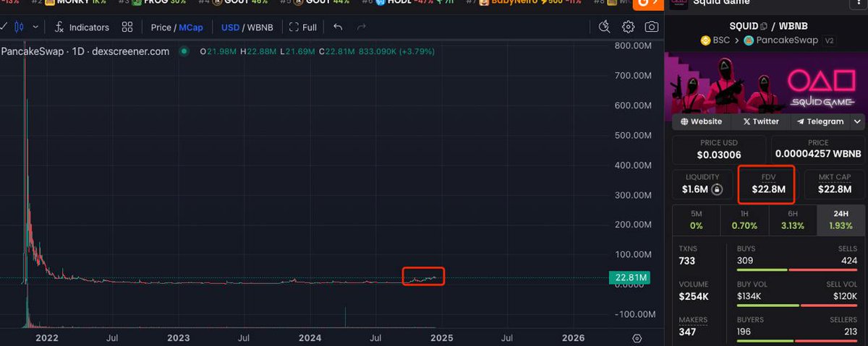Image resolution: width=868 pixels, height=346 pixels.
Task: Click the orange arrow button at top right
Action: 648,4
